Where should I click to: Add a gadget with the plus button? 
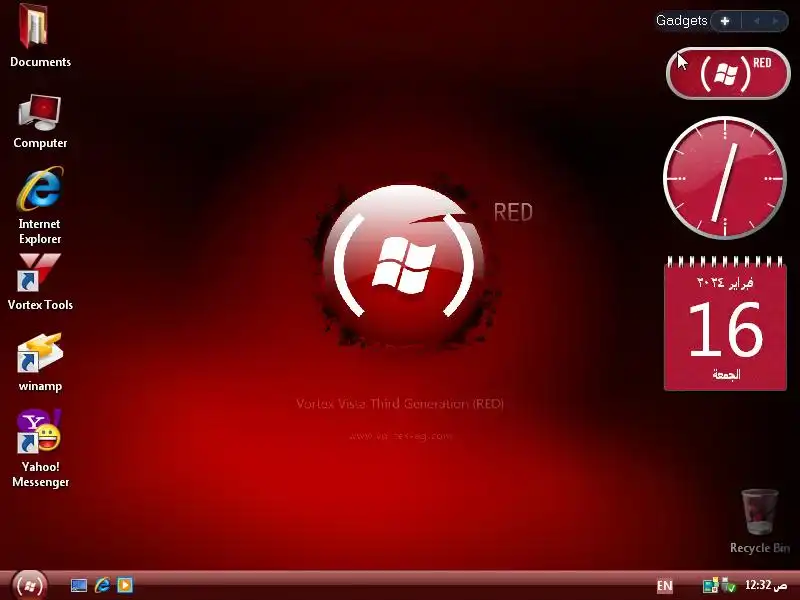[x=724, y=21]
